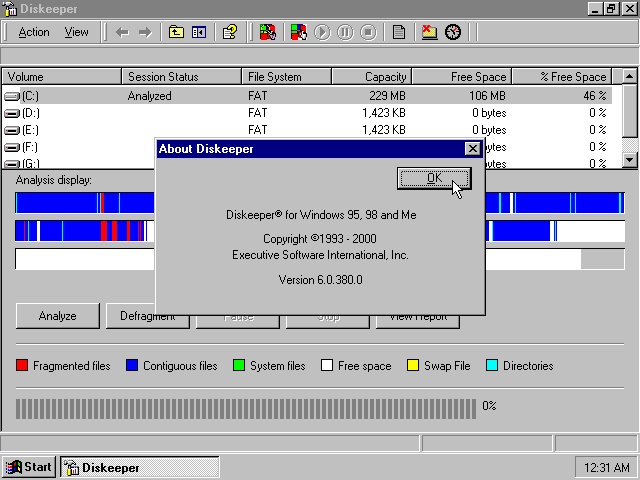Screen dimensions: 640x480
Task: Click the Analyze volume toolbar icon
Action: pos(268,32)
